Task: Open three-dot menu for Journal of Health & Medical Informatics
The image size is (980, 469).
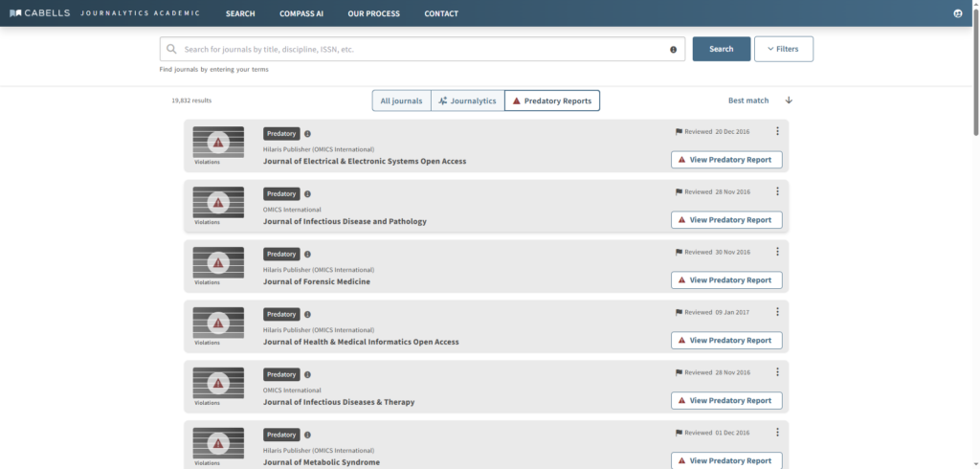Action: coord(777,312)
